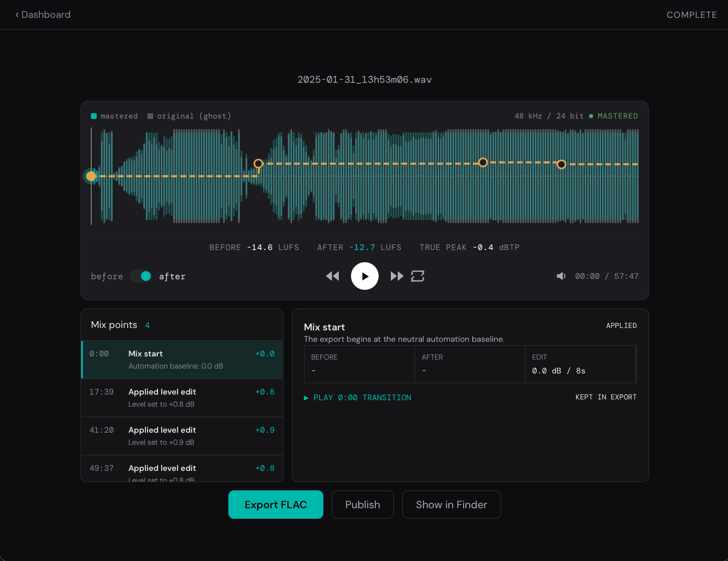Toggle the before/after switch
The width and height of the screenshot is (728, 561).
coord(141,276)
